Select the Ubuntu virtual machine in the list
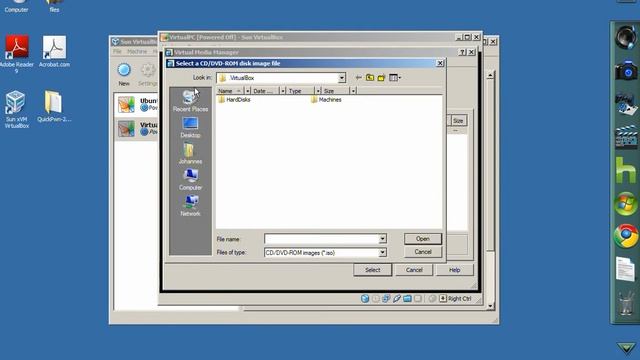 pos(137,104)
